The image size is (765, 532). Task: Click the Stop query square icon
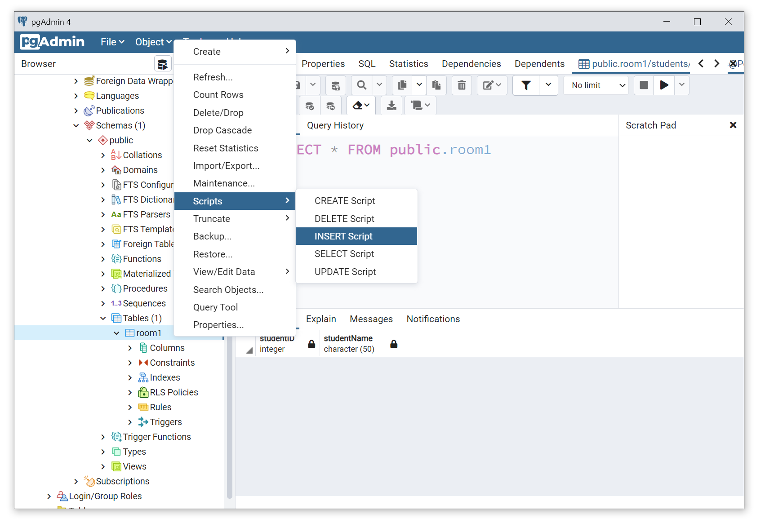pyautogui.click(x=644, y=85)
